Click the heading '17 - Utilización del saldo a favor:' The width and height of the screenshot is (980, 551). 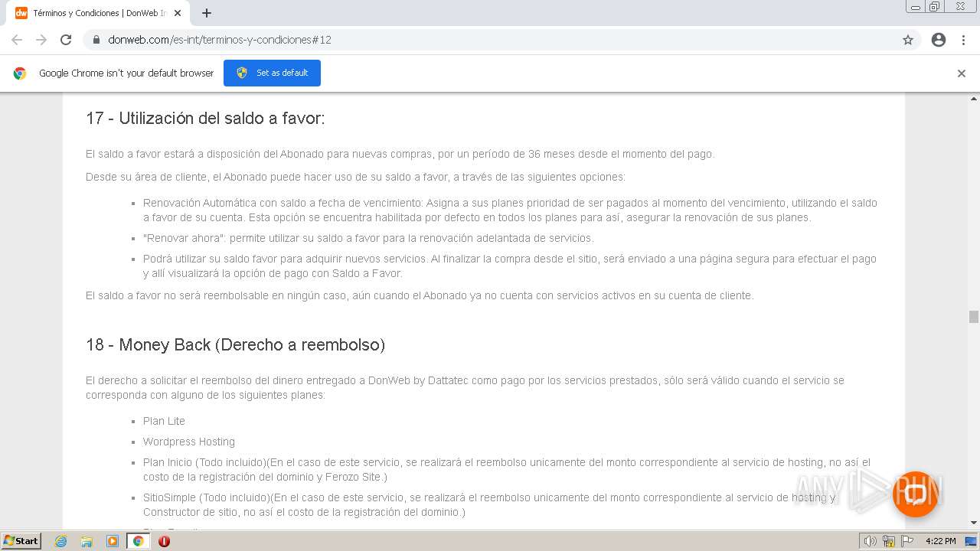click(205, 119)
